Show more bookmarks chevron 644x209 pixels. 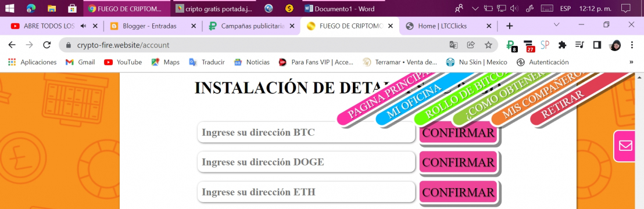631,62
